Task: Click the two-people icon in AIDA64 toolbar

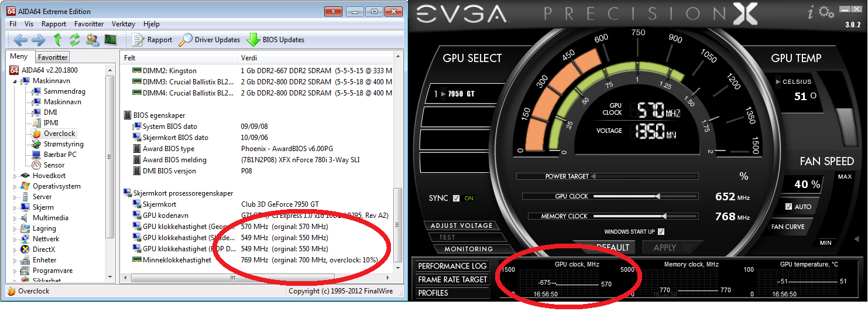Action: coord(92,40)
